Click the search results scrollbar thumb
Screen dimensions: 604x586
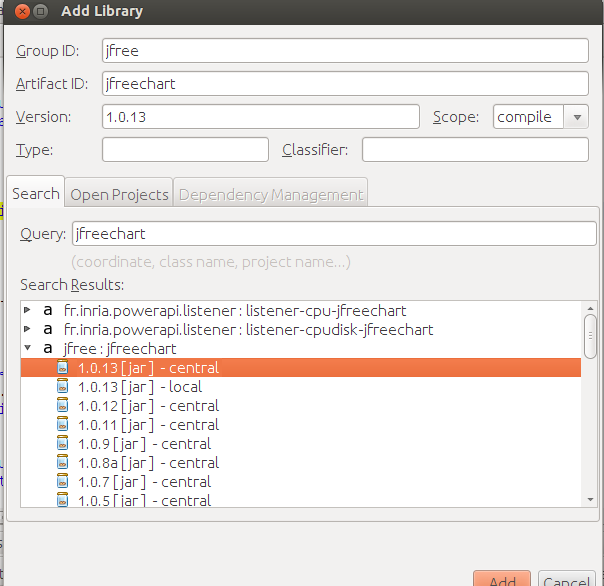point(590,336)
